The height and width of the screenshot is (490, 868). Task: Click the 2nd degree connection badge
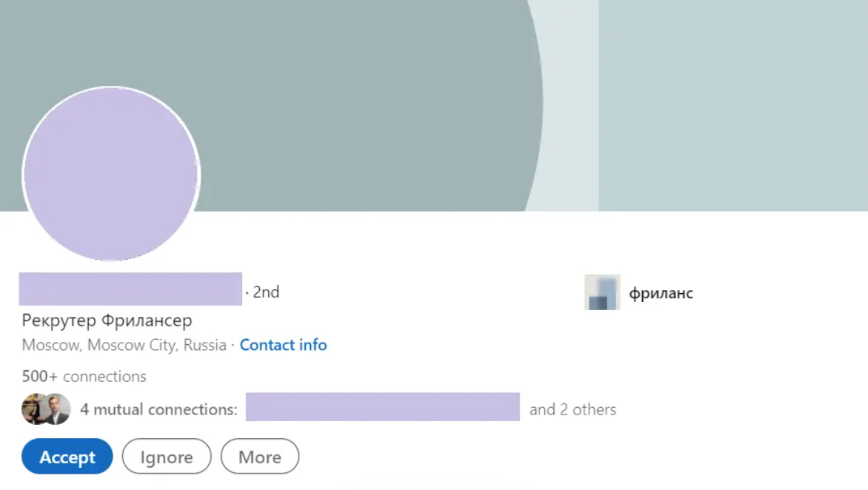click(x=266, y=292)
